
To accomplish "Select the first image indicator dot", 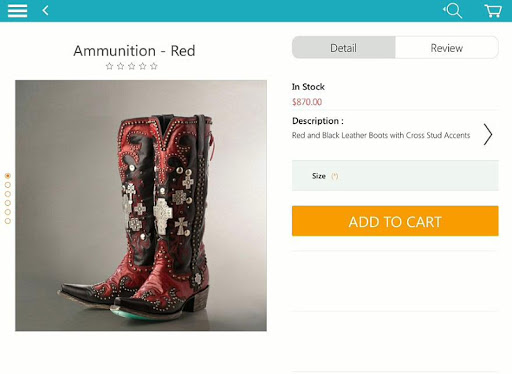I will [x=8, y=176].
